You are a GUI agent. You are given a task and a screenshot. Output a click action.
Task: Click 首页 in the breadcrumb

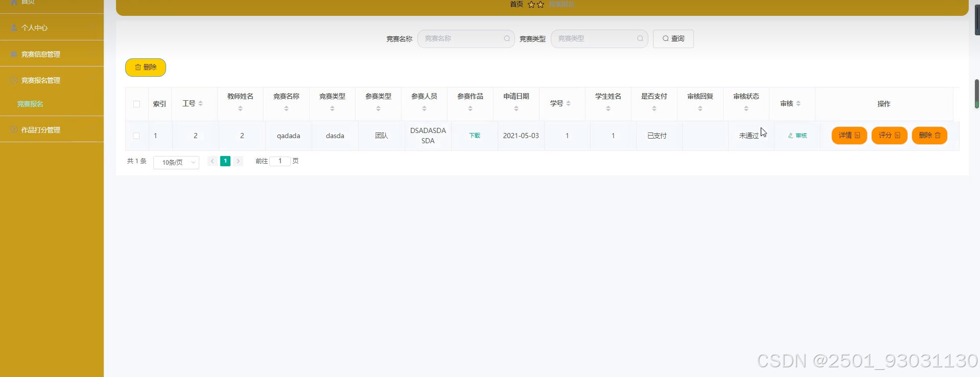(517, 4)
